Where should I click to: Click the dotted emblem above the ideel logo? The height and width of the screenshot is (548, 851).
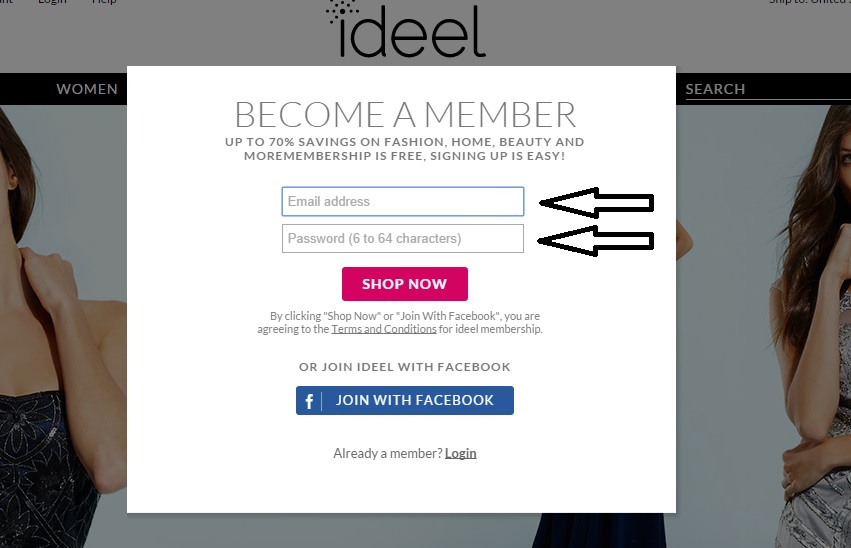click(343, 10)
